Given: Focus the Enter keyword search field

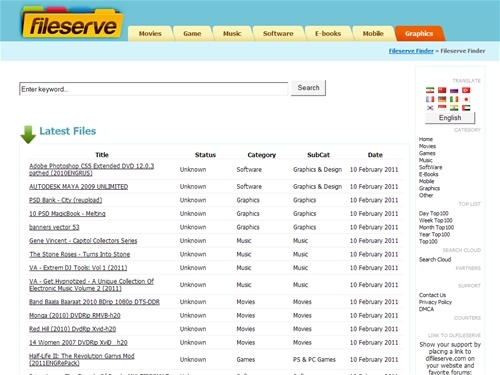Looking at the screenshot, I should [154, 89].
